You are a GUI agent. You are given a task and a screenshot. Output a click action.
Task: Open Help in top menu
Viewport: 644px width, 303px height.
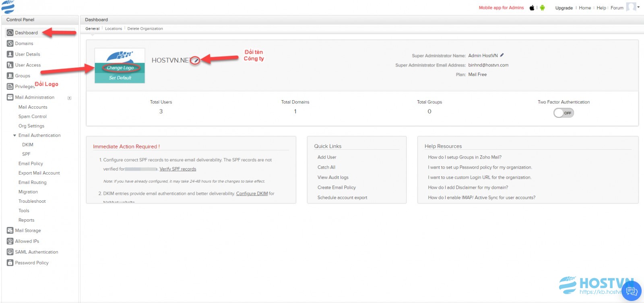click(601, 8)
